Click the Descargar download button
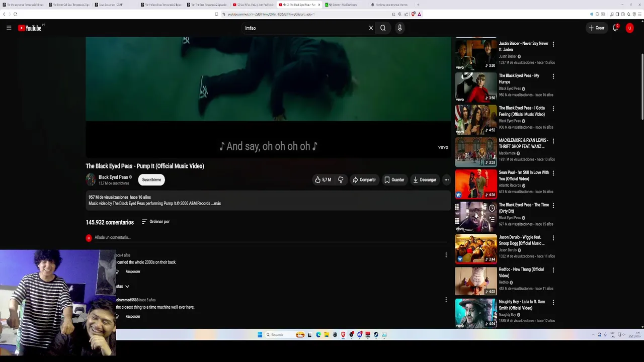Image resolution: width=644 pixels, height=362 pixels. pyautogui.click(x=425, y=179)
